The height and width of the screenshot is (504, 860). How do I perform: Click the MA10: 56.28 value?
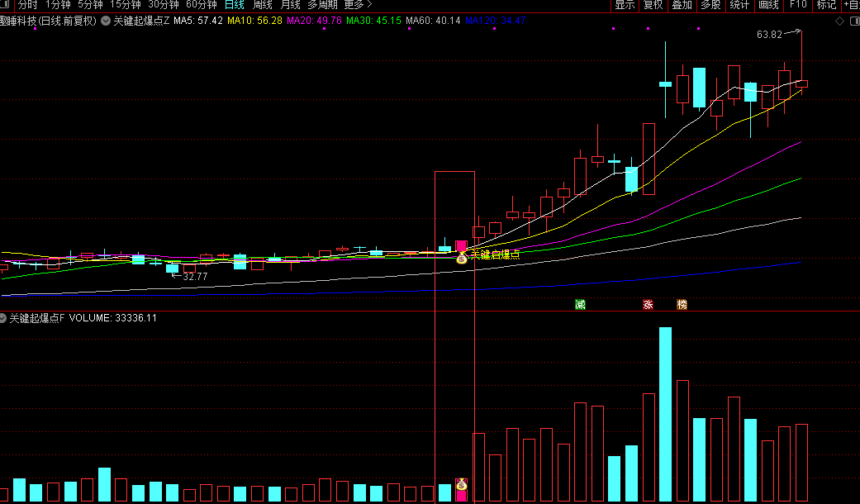[254, 21]
